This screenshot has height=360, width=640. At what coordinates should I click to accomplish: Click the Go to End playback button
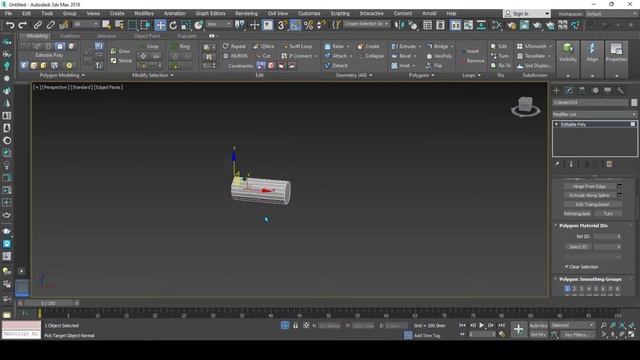[502, 325]
